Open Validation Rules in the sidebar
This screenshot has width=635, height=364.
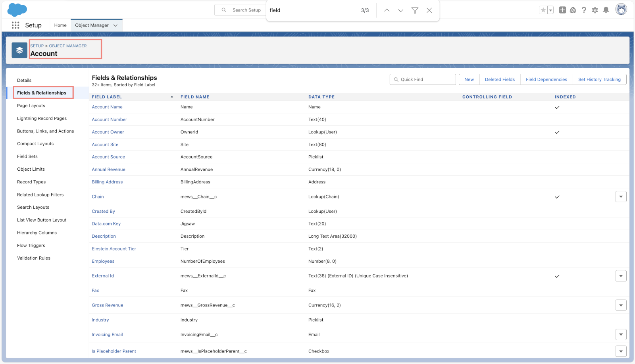click(34, 258)
